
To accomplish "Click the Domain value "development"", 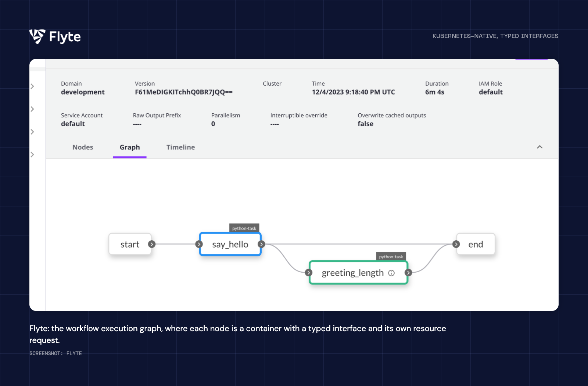I will 83,92.
